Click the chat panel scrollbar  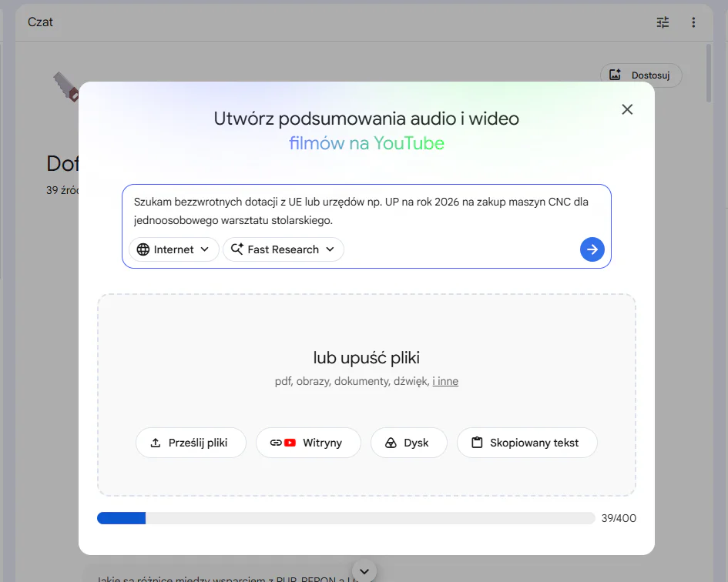pos(709,73)
